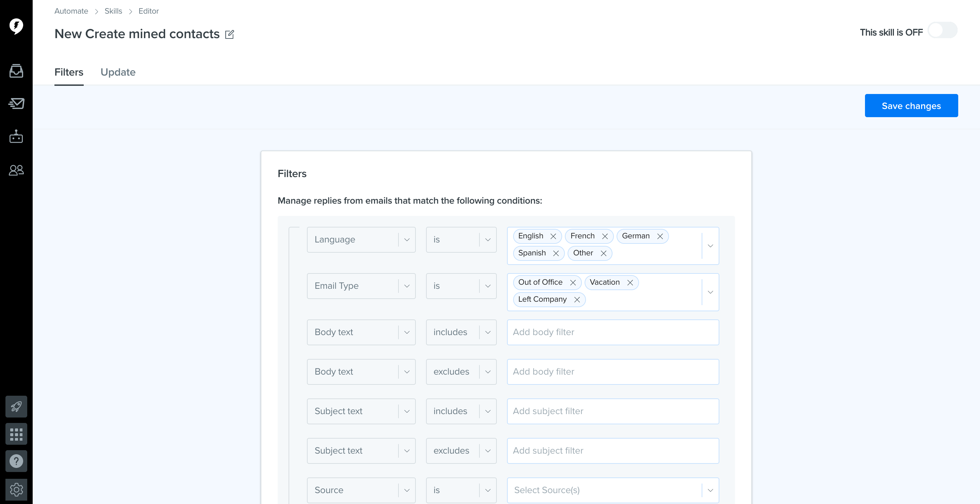This screenshot has width=980, height=504.
Task: Open the Email Type field dropdown
Action: 361,286
